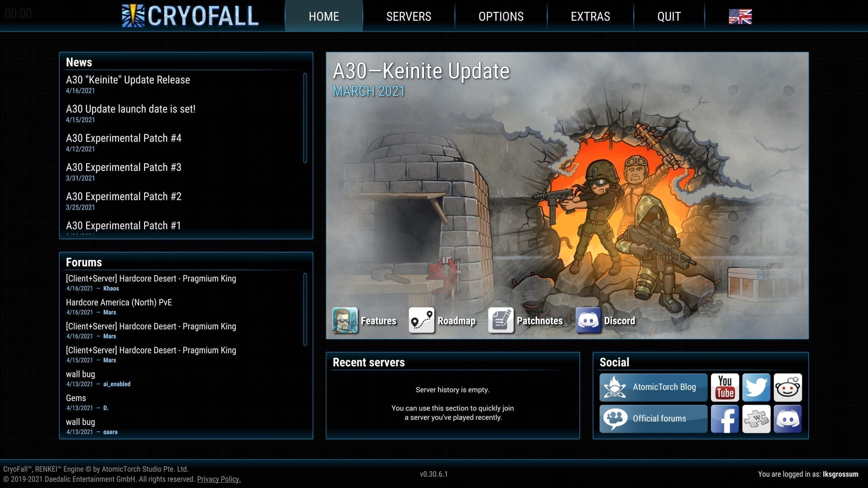
Task: Open the Options tab
Action: pyautogui.click(x=501, y=16)
